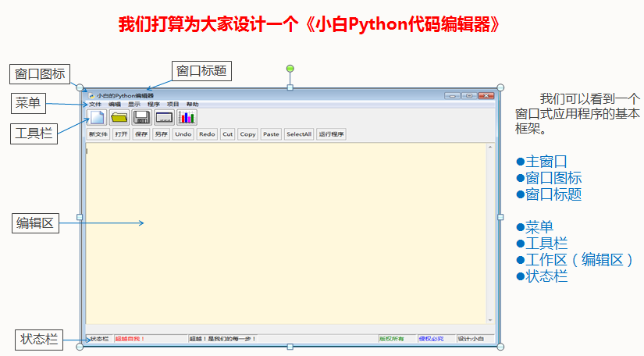Click the red slide heading about 小白Python代码编辑器

310,24
